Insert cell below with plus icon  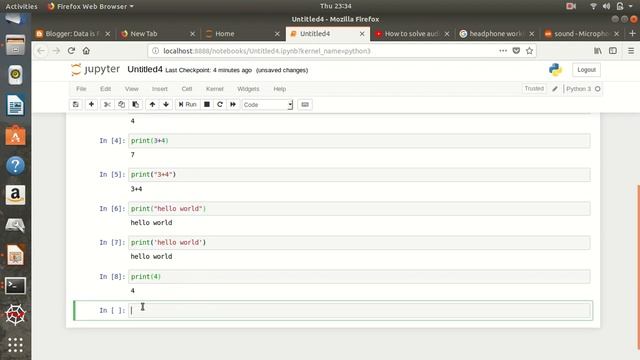(x=91, y=104)
